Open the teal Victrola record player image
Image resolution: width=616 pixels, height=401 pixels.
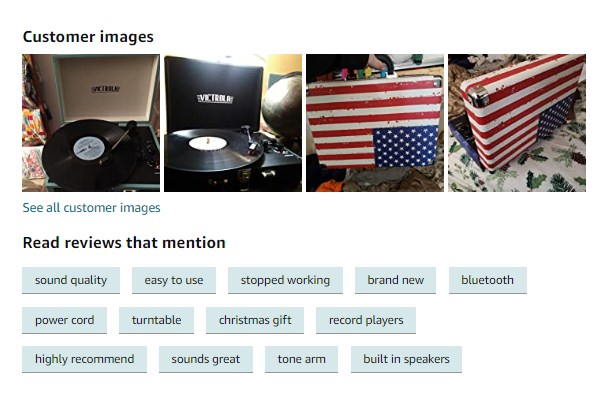click(x=91, y=123)
